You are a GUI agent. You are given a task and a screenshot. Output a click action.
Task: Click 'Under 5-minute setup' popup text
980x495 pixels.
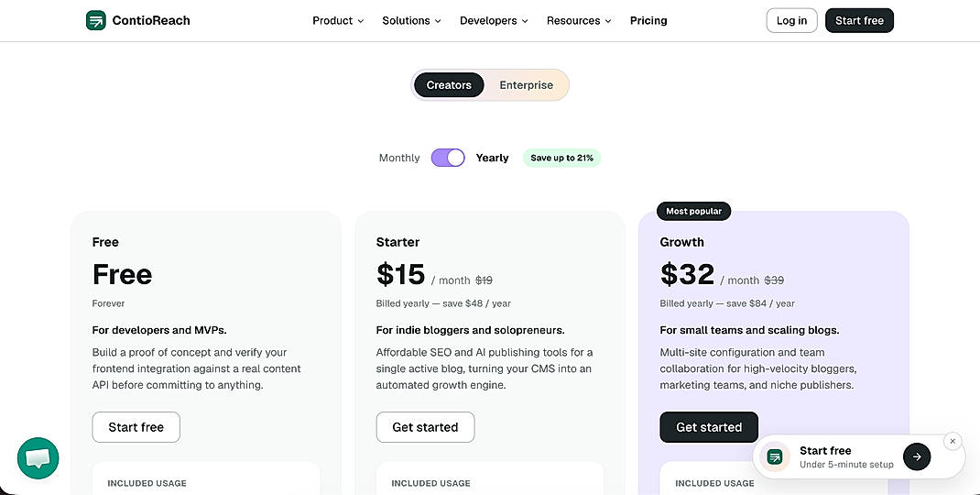point(846,465)
